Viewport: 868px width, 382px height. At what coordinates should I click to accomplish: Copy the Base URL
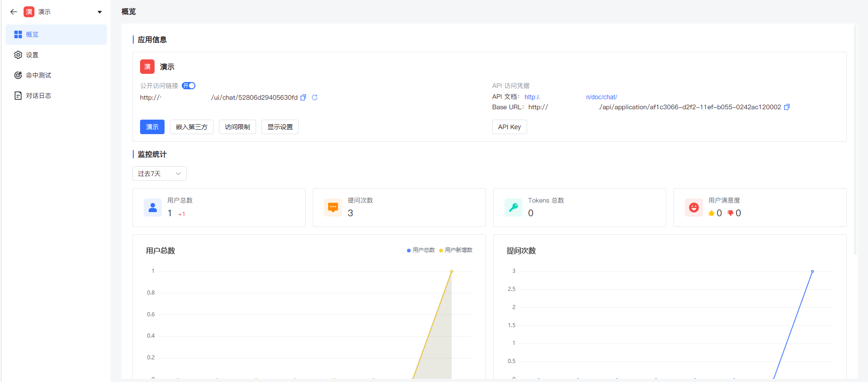(787, 107)
